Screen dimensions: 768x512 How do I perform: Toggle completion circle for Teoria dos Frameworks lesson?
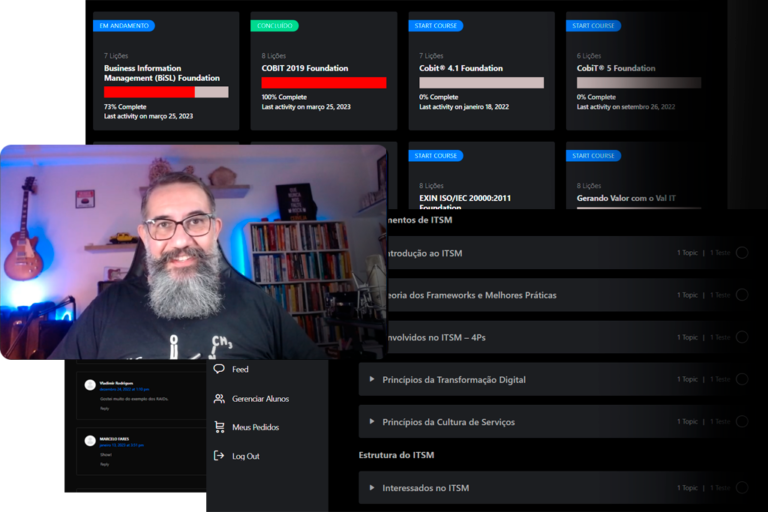(x=742, y=295)
